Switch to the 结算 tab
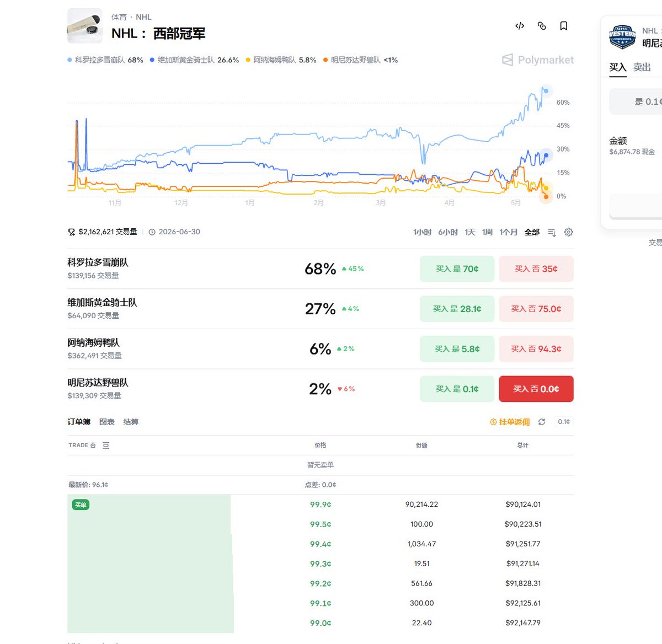Screen dimensions: 662x644 coord(131,422)
